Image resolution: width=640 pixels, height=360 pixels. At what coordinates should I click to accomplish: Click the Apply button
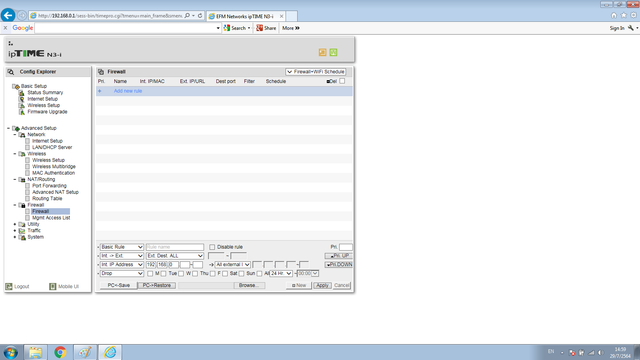[x=322, y=285]
